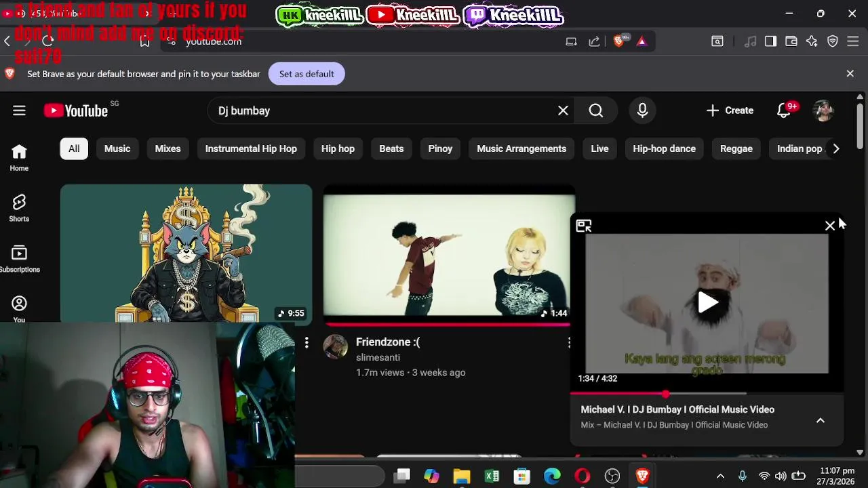Play the miniplayer video

[707, 303]
